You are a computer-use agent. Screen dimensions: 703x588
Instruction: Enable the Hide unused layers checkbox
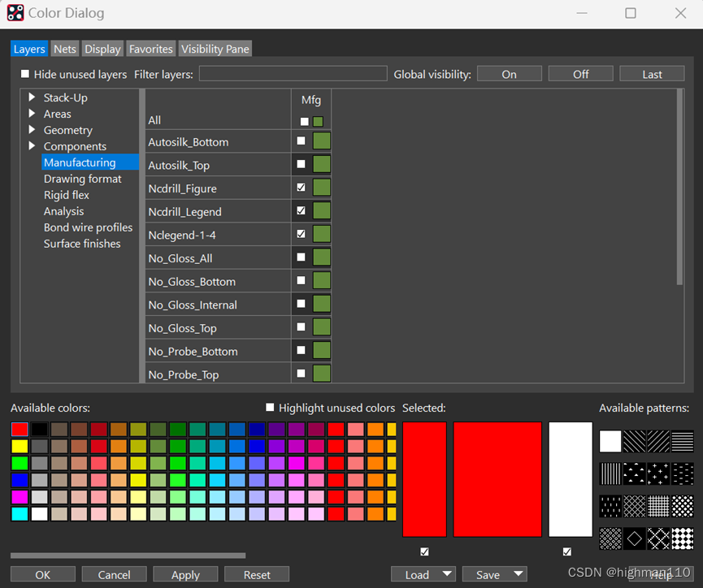[26, 74]
